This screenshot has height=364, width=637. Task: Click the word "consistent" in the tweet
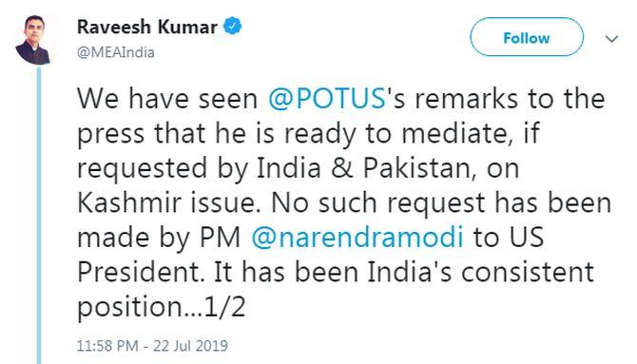click(x=528, y=272)
